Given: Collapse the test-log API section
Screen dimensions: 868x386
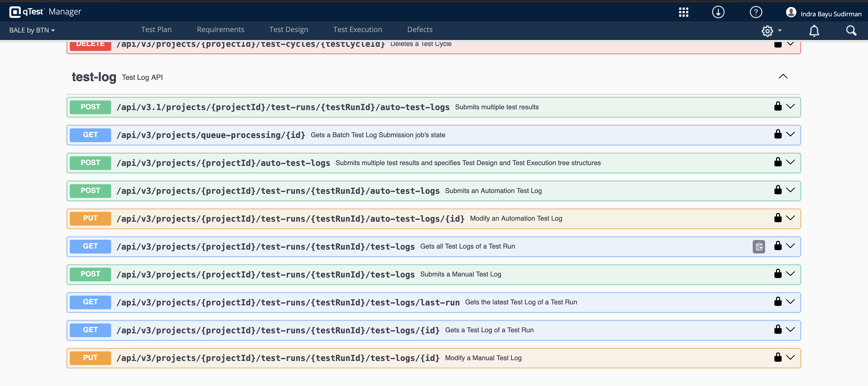Looking at the screenshot, I should click(783, 76).
